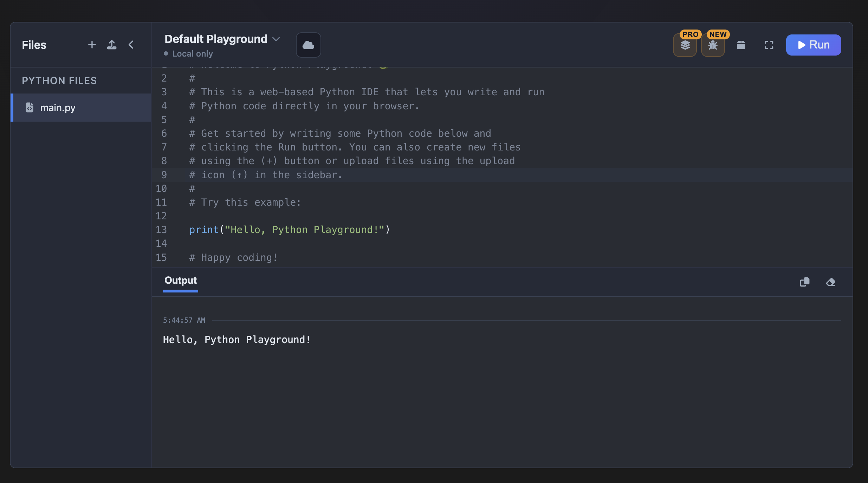Click the main.py file icon

[30, 107]
